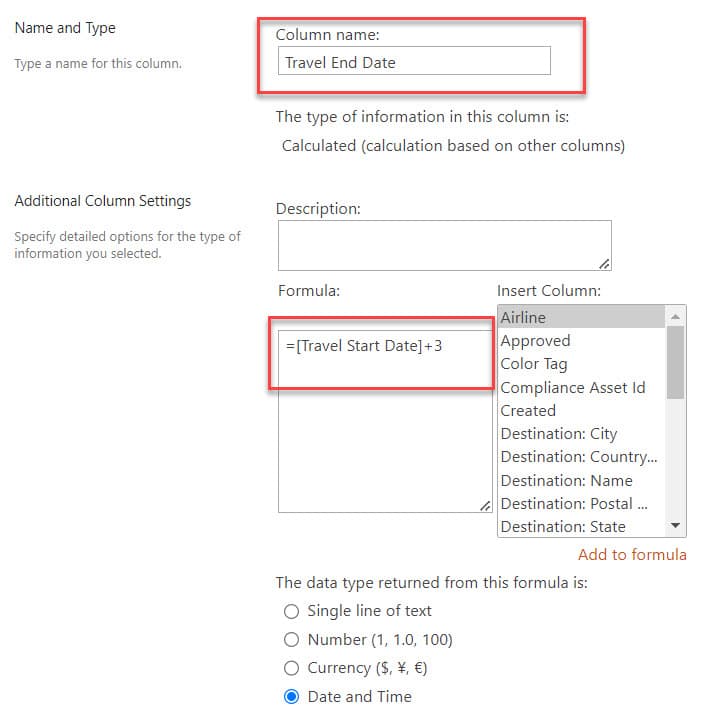Select Compliance Asset Id column

tap(582, 387)
